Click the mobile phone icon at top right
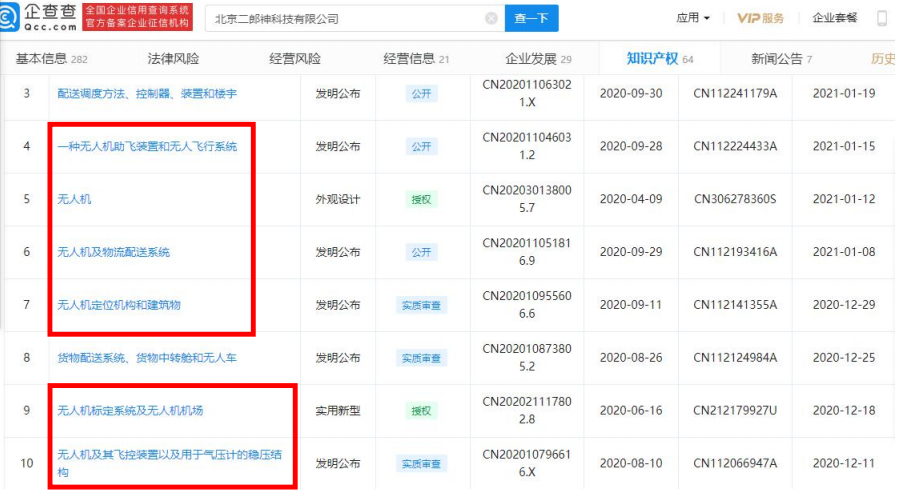The width and height of the screenshot is (905, 491). tap(881, 18)
